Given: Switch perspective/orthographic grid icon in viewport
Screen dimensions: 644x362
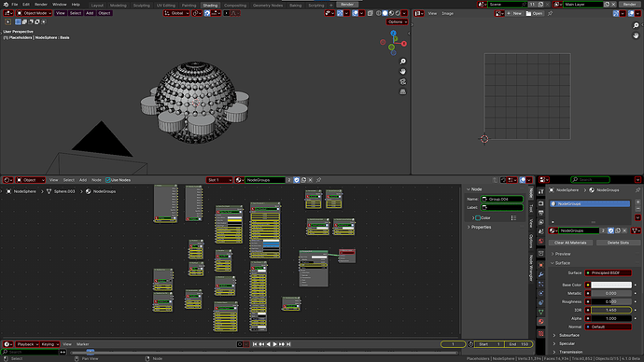Looking at the screenshot, I should coord(403,92).
